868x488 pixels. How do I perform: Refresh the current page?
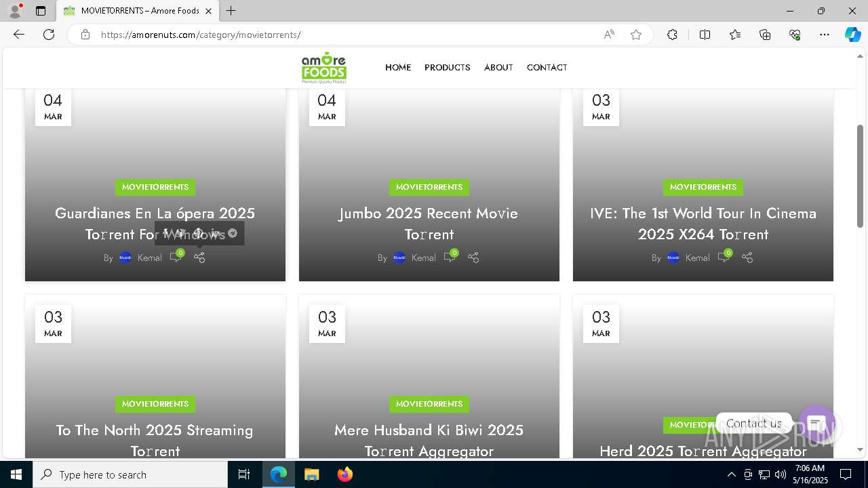(x=49, y=35)
